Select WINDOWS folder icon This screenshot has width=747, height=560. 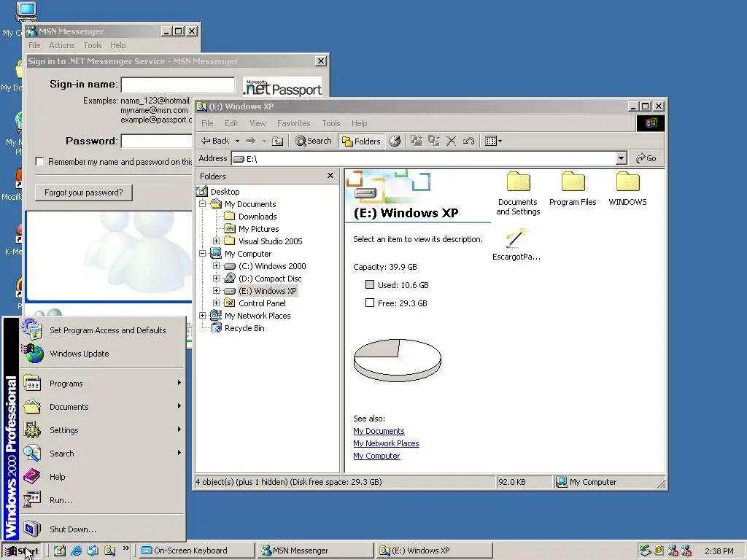(627, 189)
